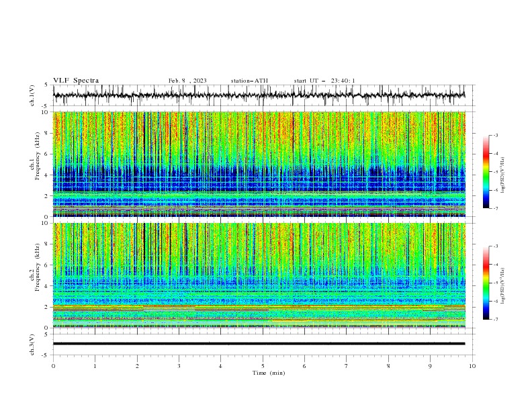Click the "start UT = 23:40: 1" text
The height and width of the screenshot is (411, 532).
[324, 81]
